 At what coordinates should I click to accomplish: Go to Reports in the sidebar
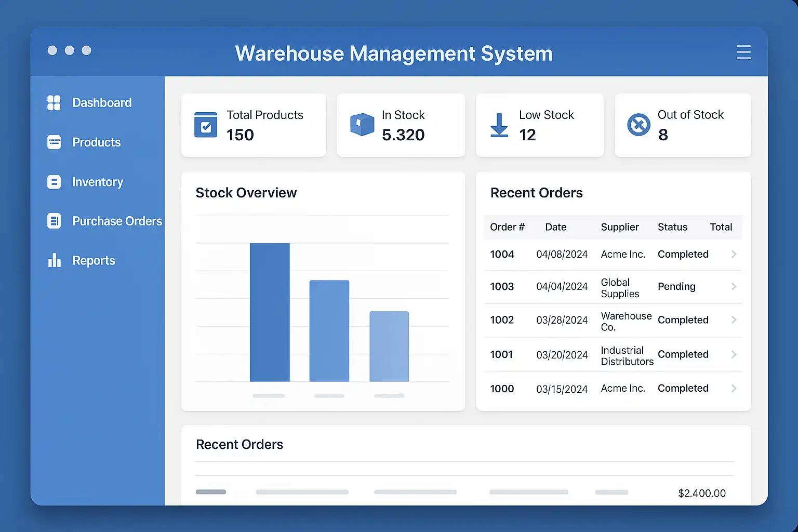[94, 261]
